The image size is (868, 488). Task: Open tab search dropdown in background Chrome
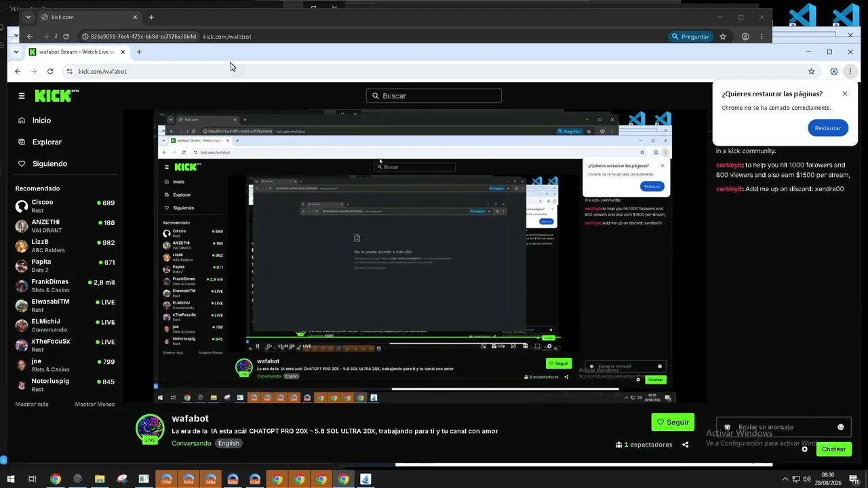pyautogui.click(x=28, y=17)
